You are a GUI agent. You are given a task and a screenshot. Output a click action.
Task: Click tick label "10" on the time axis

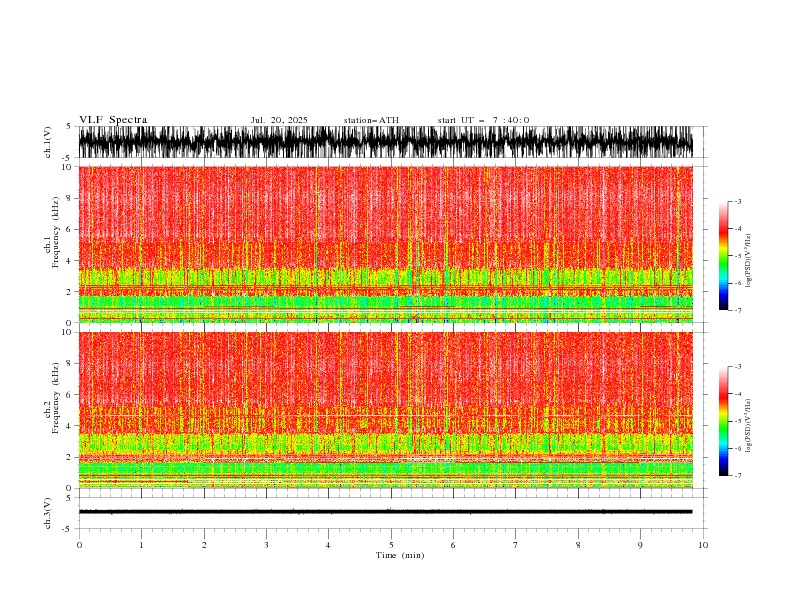(703, 545)
